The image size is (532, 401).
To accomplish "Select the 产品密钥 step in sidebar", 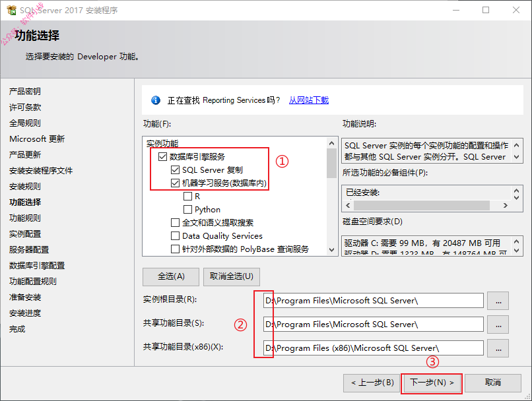I will click(x=25, y=91).
